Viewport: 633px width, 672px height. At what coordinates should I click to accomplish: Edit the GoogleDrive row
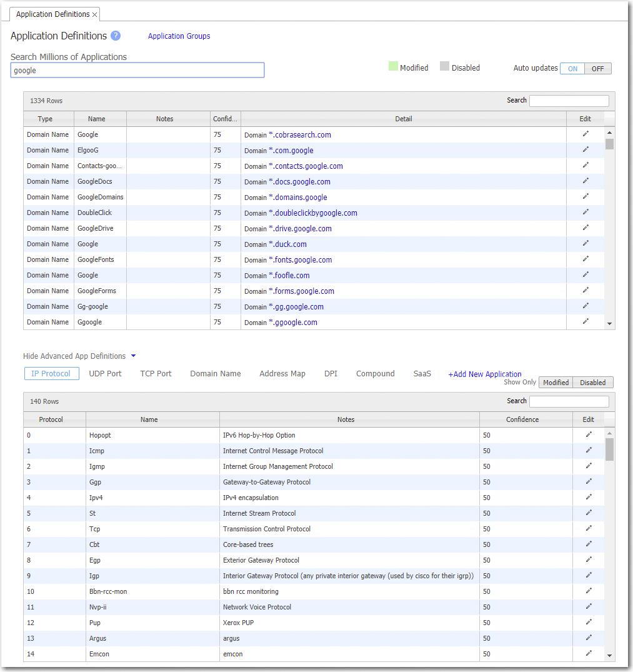tap(586, 228)
